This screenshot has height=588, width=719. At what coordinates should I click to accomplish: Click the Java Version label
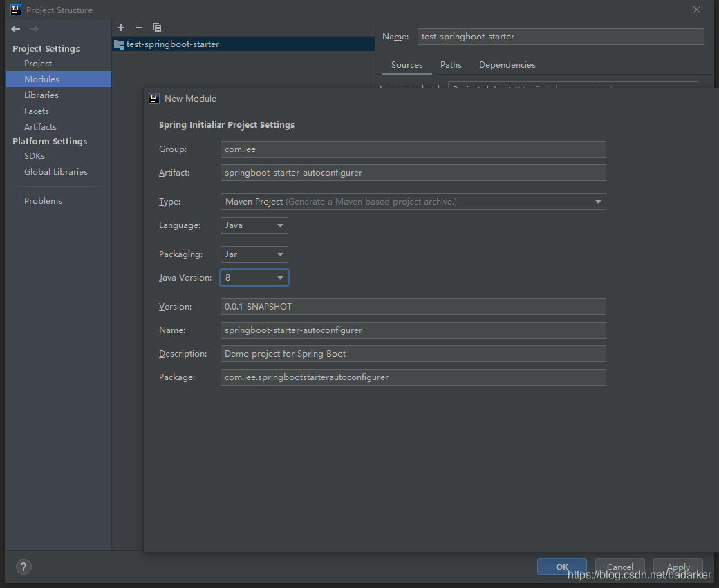[185, 278]
